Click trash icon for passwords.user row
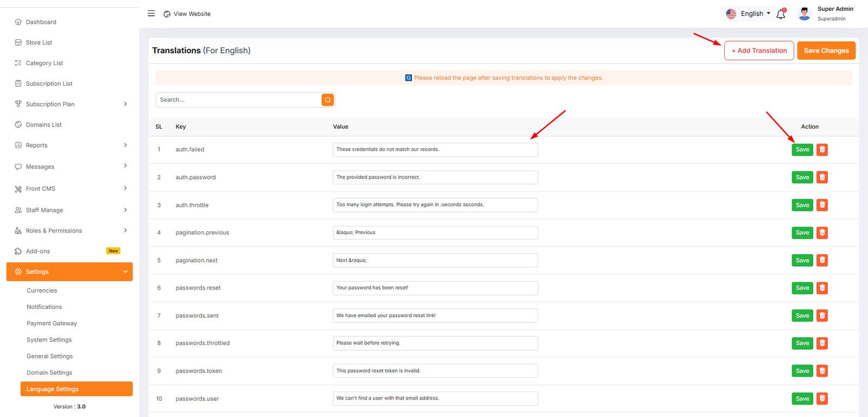The height and width of the screenshot is (417, 868). tap(822, 399)
